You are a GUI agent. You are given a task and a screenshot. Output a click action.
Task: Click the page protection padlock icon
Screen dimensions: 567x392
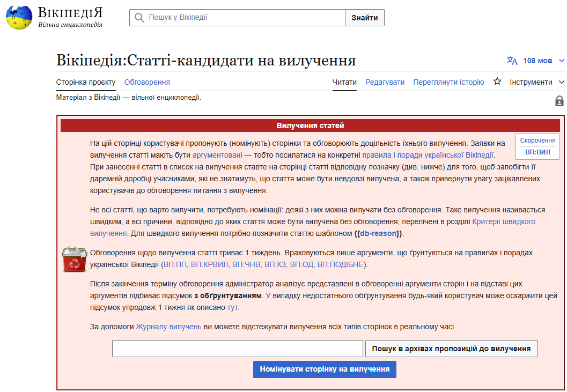pos(559,101)
